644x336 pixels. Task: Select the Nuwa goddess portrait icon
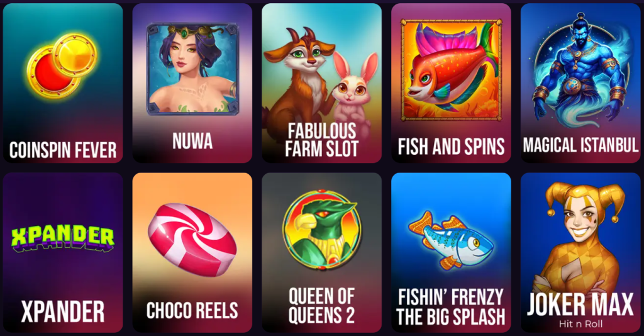[192, 69]
